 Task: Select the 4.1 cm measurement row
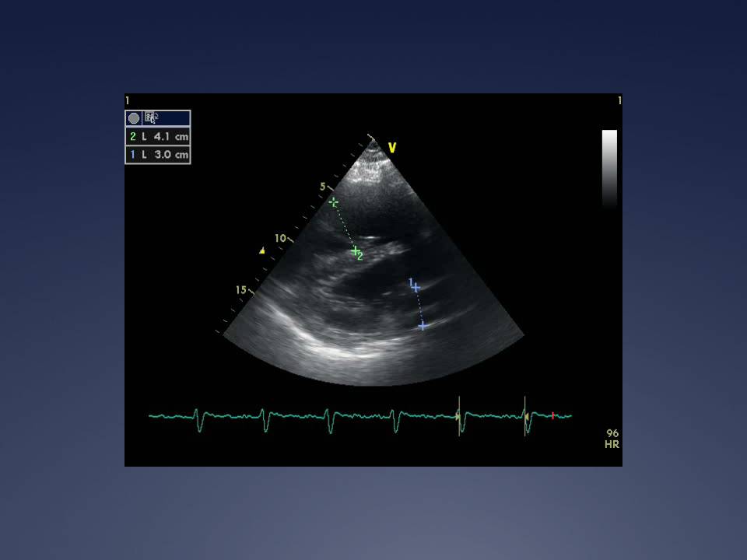(158, 136)
